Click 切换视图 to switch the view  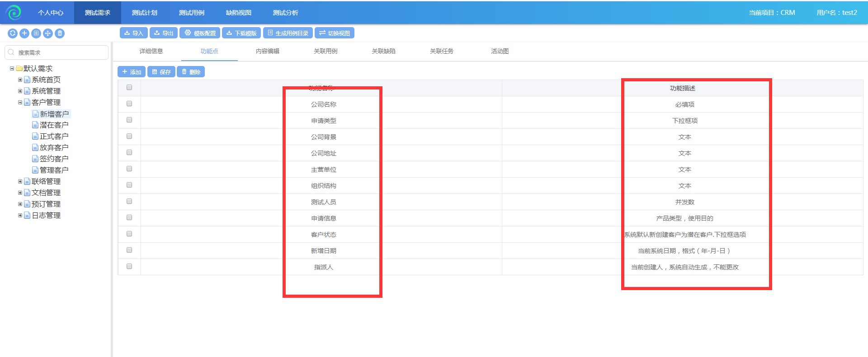point(335,33)
